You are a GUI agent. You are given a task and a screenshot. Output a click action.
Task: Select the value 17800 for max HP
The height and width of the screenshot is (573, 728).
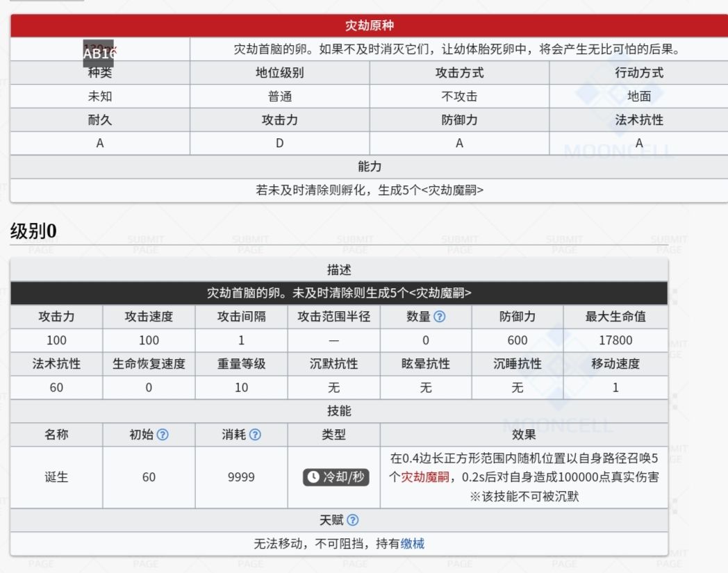click(615, 340)
